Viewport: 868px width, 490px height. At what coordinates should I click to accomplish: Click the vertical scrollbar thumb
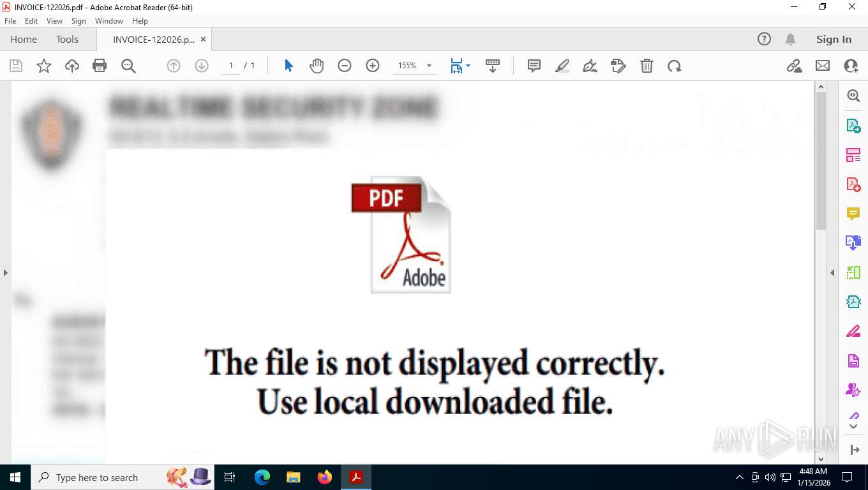click(x=821, y=161)
